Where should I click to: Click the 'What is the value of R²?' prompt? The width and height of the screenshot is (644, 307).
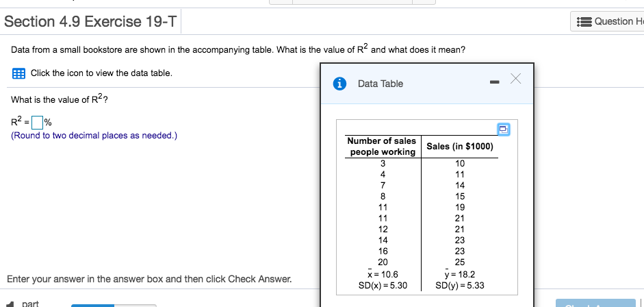[60, 99]
